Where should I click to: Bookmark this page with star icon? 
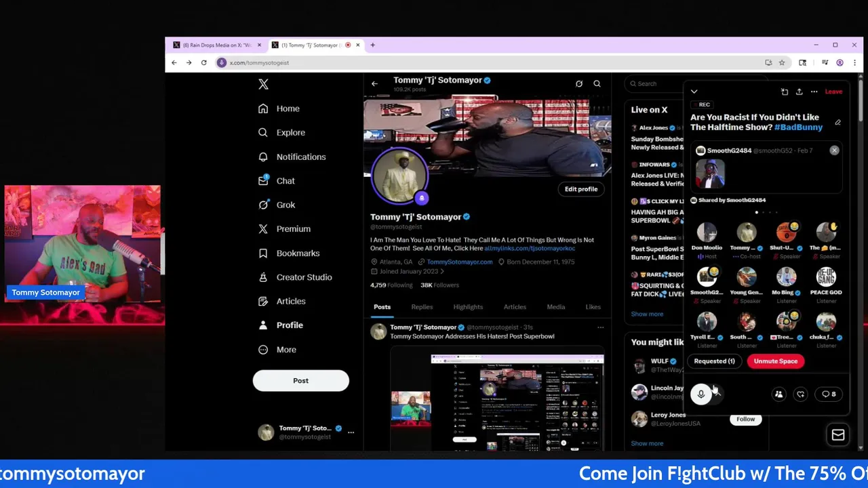pyautogui.click(x=782, y=63)
